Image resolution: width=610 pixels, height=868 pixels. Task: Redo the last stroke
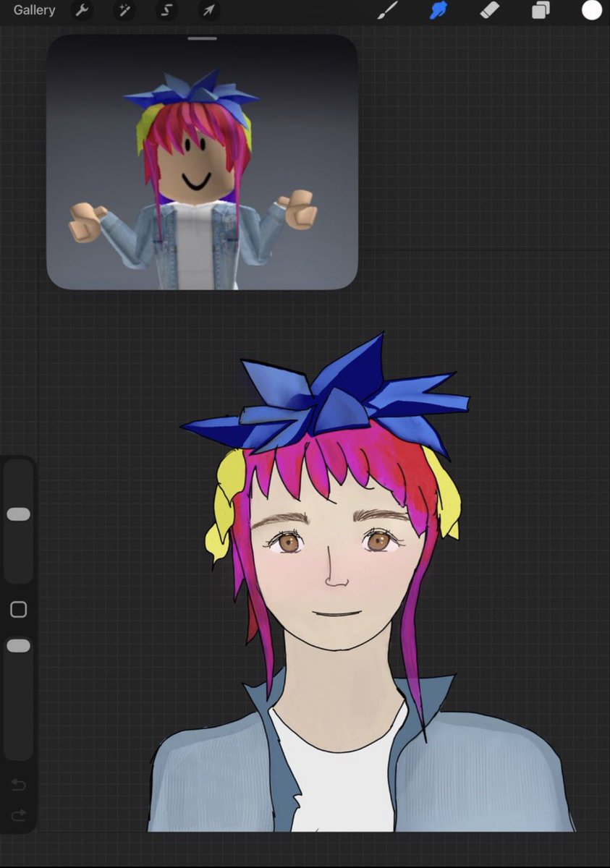coord(19,815)
